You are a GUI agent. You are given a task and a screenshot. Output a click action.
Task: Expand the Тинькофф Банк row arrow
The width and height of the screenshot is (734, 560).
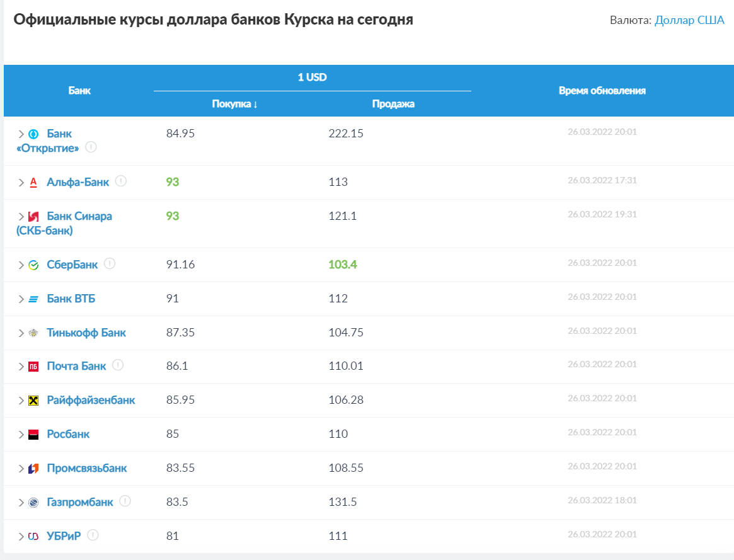[x=21, y=333]
